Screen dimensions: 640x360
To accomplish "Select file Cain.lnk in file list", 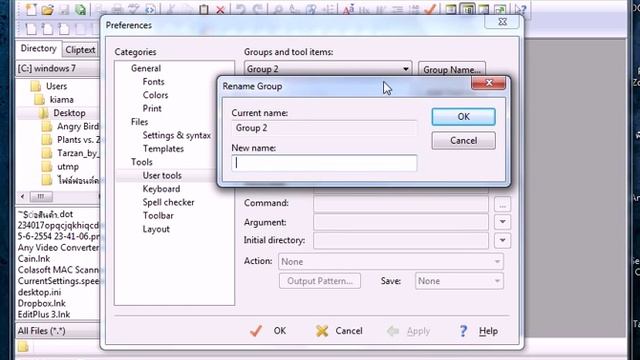I will (33, 259).
